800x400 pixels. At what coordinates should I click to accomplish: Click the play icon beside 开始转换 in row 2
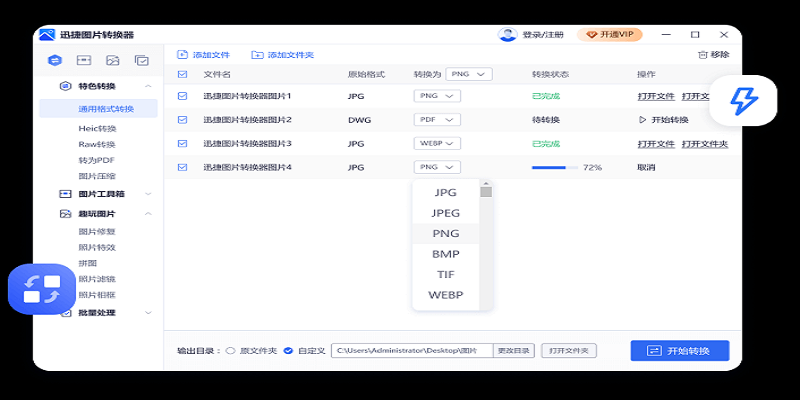click(x=642, y=120)
